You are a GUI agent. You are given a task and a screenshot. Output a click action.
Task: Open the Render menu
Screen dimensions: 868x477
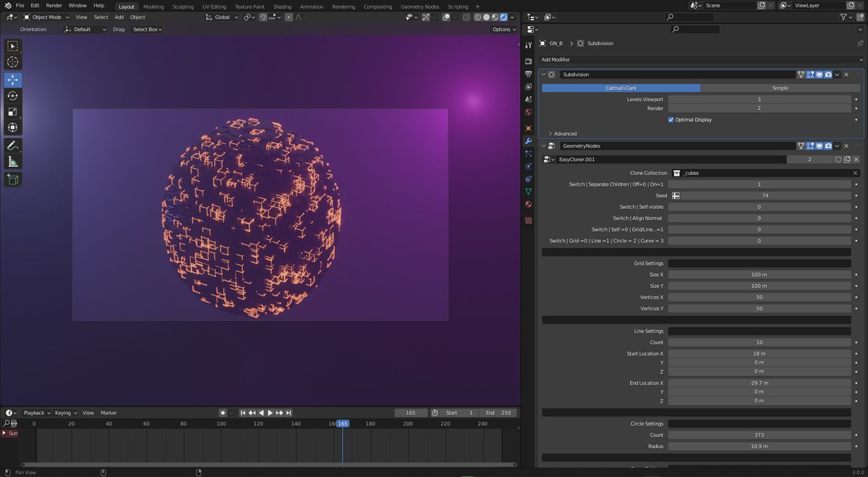[53, 6]
